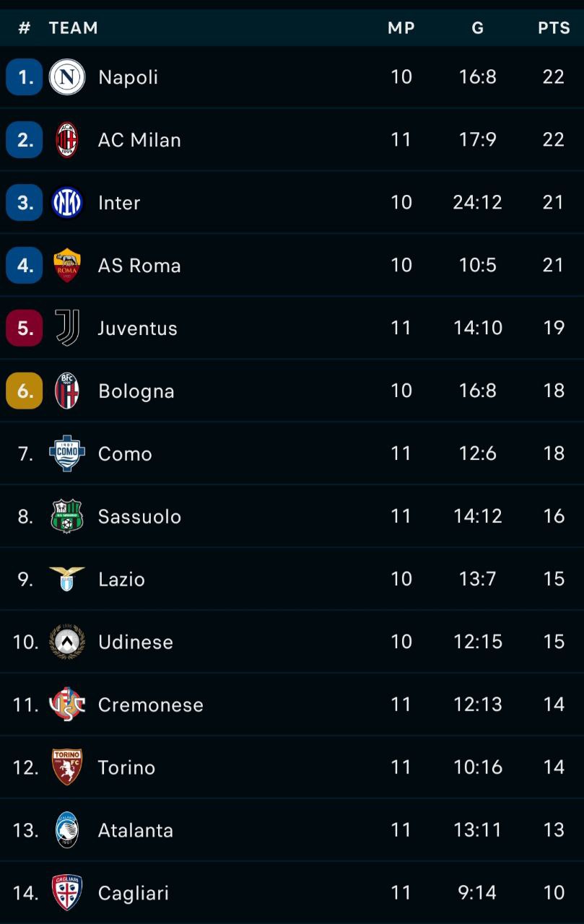Select the Atalanta club logo
The width and height of the screenshot is (584, 924).
click(x=67, y=830)
